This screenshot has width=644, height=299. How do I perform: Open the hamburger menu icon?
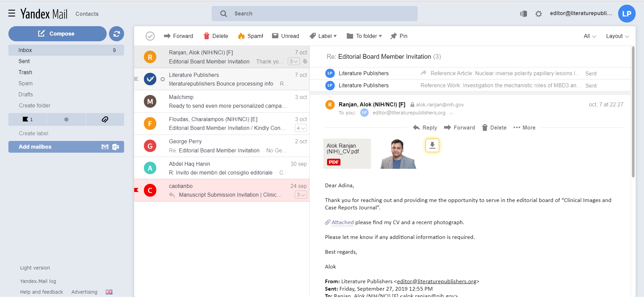(x=12, y=13)
